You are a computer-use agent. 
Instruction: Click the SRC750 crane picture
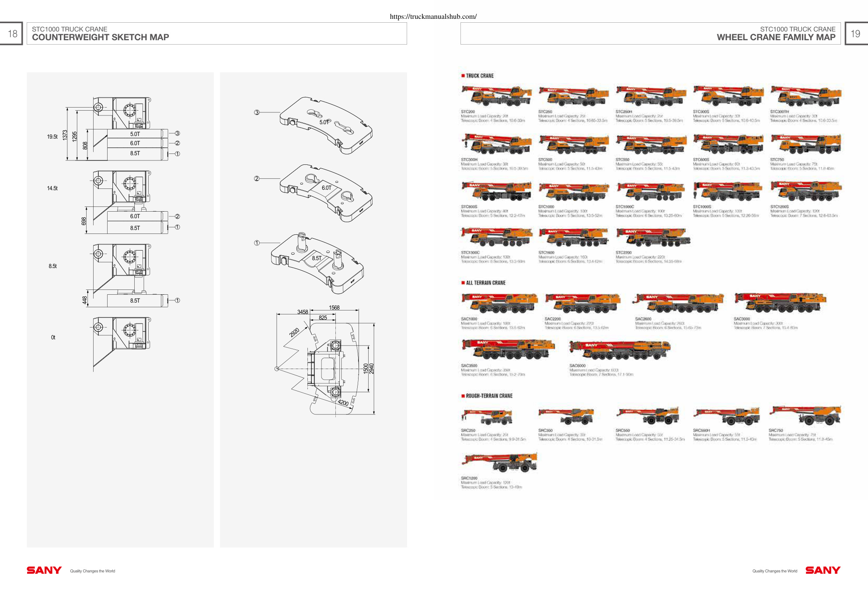point(805,415)
